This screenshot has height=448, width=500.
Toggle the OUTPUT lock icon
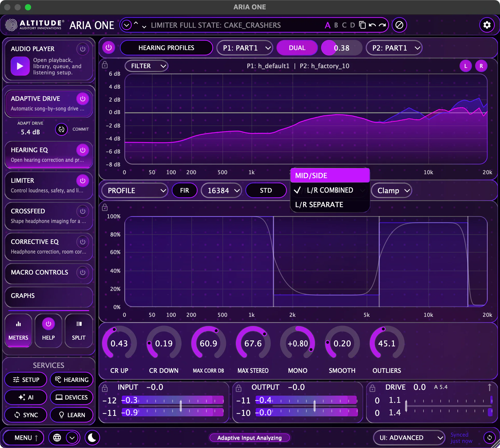click(239, 388)
